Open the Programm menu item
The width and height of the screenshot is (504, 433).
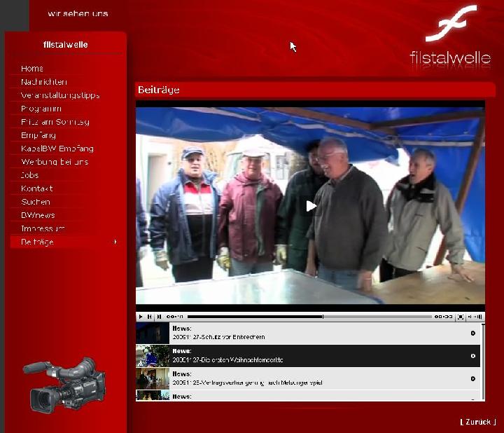[x=41, y=109]
